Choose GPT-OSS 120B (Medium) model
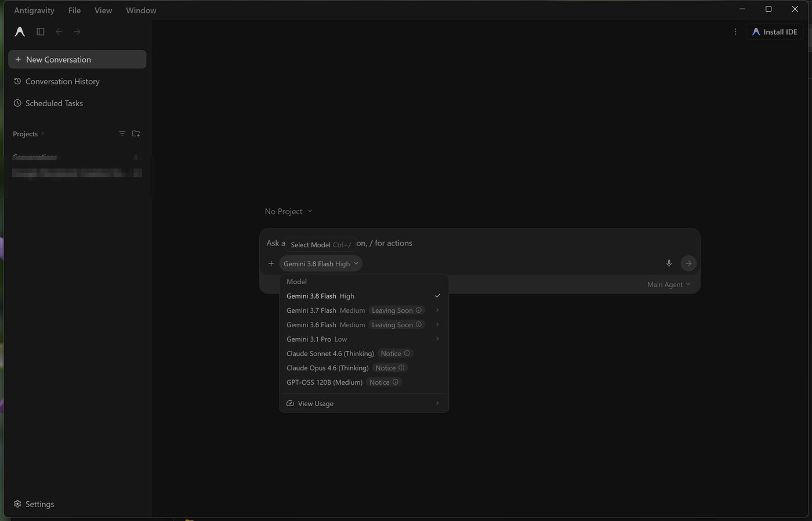 pos(364,382)
